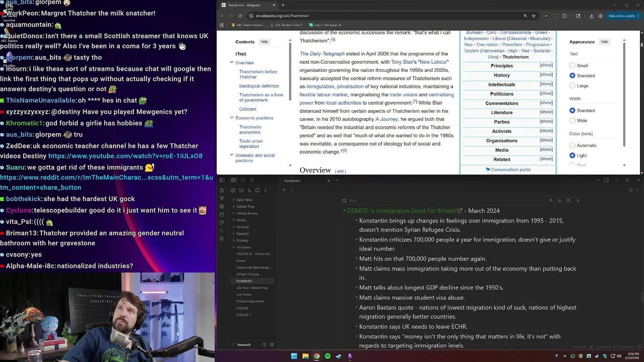Open the Obsidian help icon
The image size is (644, 362).
click(264, 344)
